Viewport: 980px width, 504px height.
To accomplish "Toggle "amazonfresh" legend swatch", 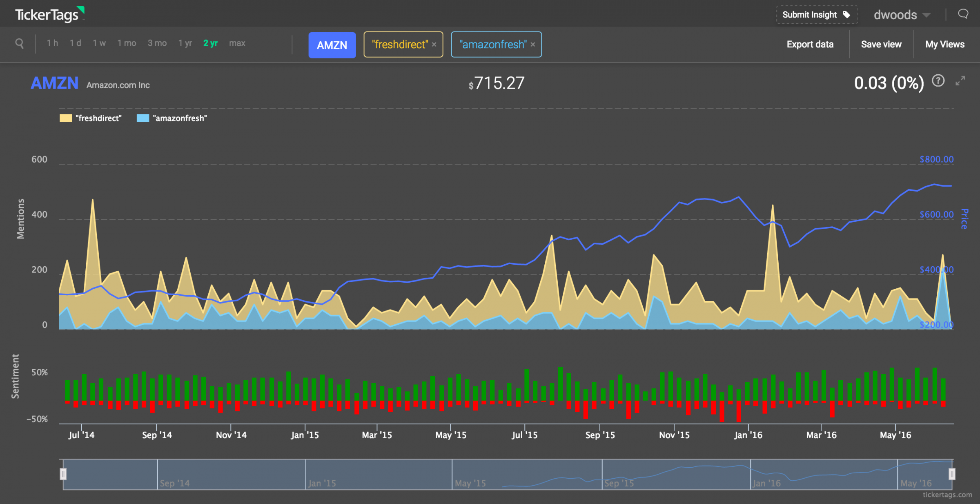I will pos(143,118).
